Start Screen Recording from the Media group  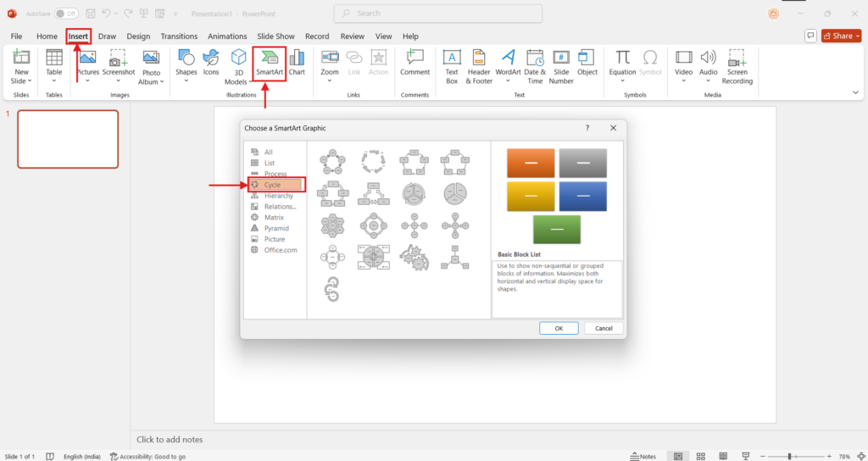point(737,65)
